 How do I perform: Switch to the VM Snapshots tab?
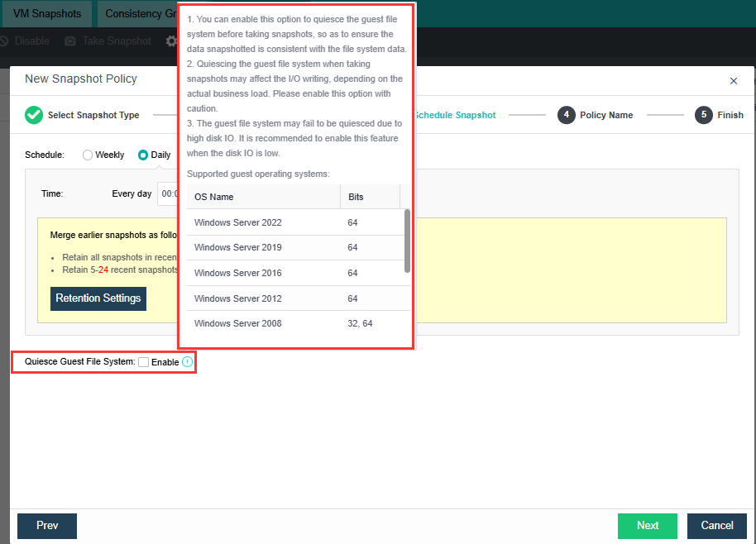point(47,14)
